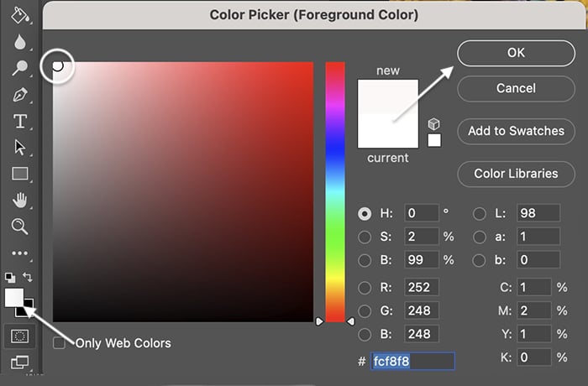Select the Pen tool
Viewport: 588px width, 386px height.
pyautogui.click(x=20, y=95)
